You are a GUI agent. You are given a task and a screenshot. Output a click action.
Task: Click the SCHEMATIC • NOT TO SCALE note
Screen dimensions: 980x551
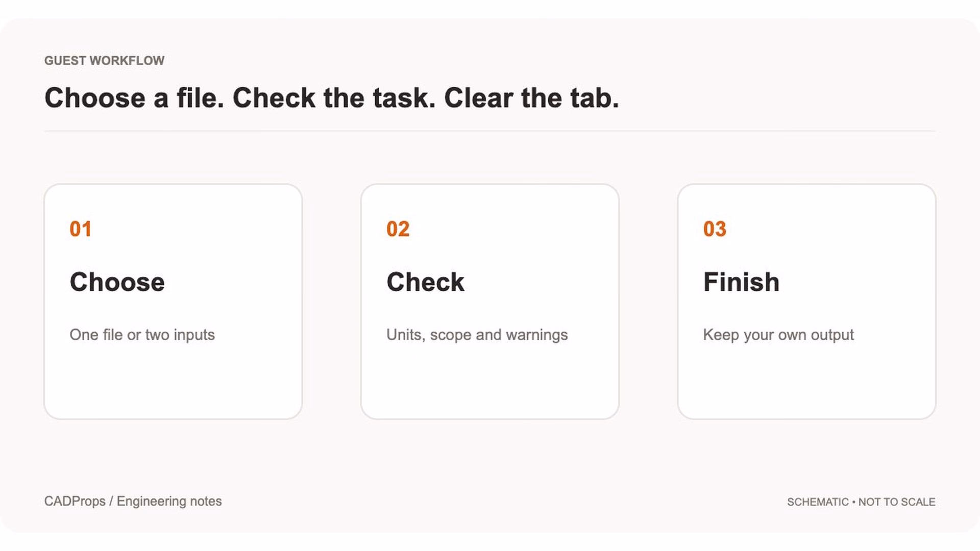pyautogui.click(x=861, y=502)
